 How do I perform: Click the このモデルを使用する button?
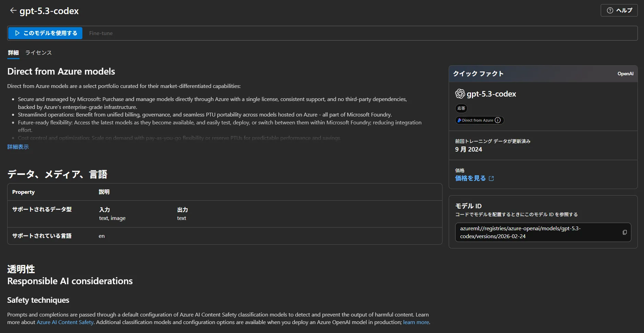pos(45,33)
